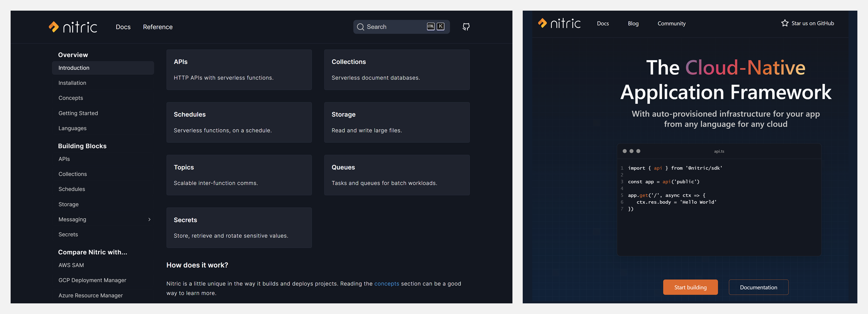Click the Documentation button

pyautogui.click(x=759, y=287)
